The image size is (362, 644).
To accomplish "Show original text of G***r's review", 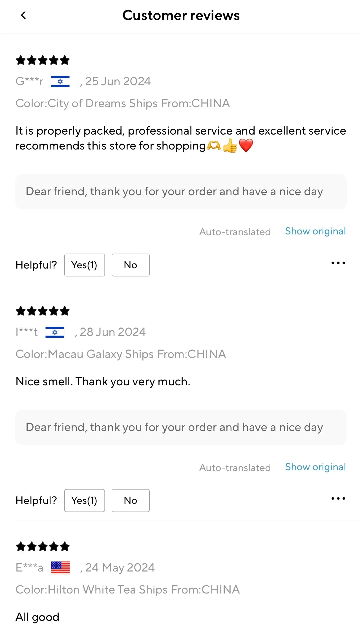I will (315, 231).
